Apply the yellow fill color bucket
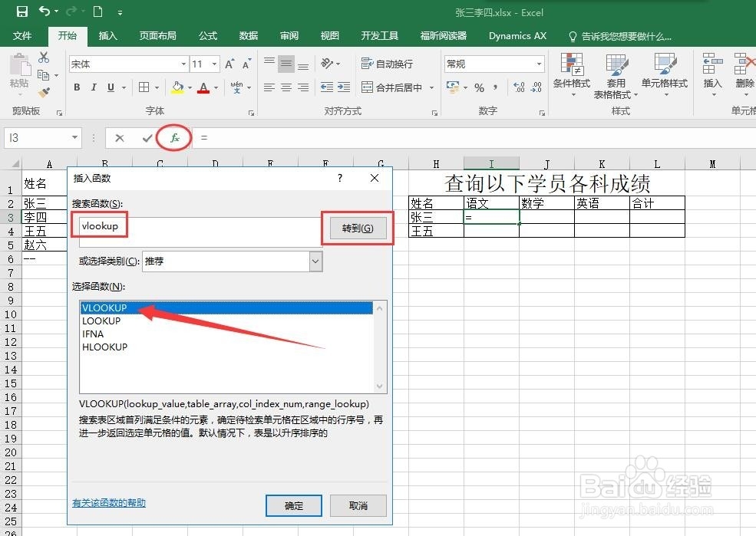 [x=177, y=87]
